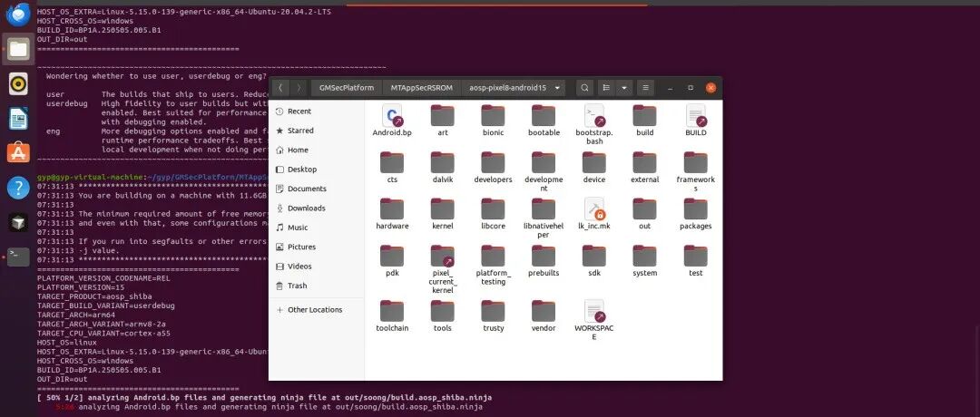Launch Thunderbird from the dock
Viewport: 980px width, 417px height.
(18, 14)
